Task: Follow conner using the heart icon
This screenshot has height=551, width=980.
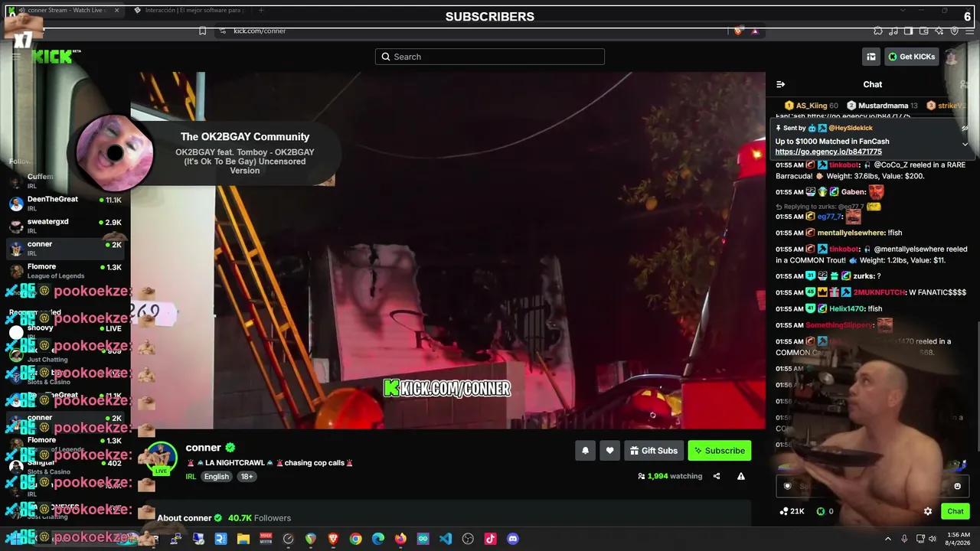Action: 609,451
